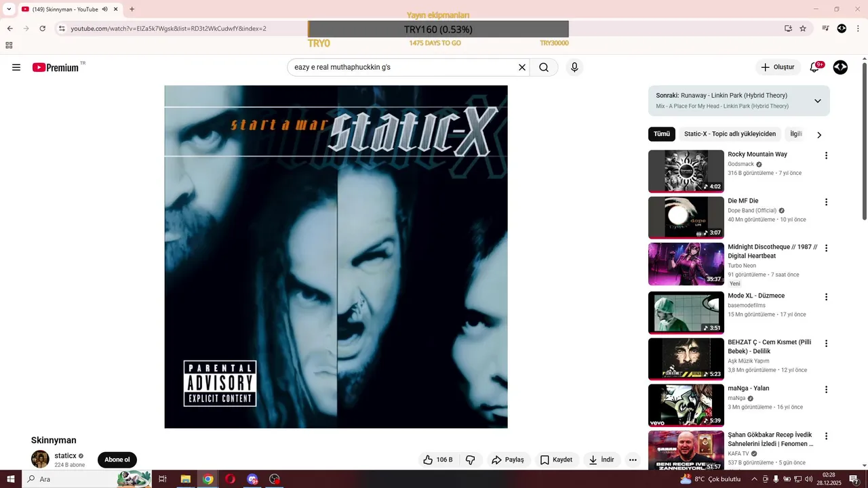Image resolution: width=868 pixels, height=488 pixels.
Task: Open Chrome media controls icon
Action: (x=825, y=28)
